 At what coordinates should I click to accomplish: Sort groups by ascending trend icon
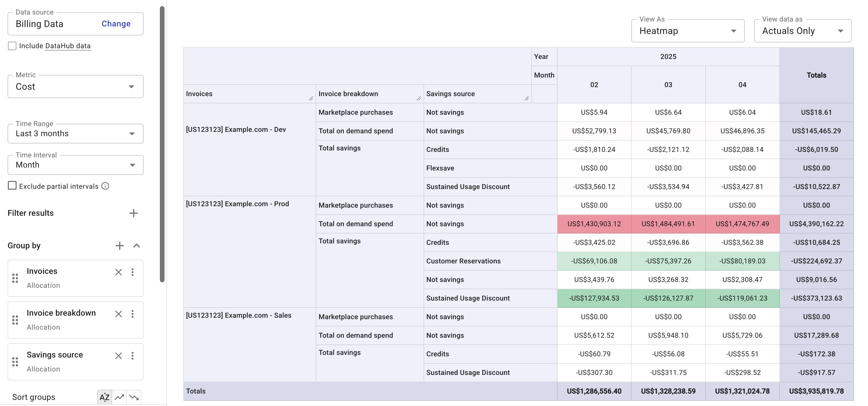tap(119, 397)
